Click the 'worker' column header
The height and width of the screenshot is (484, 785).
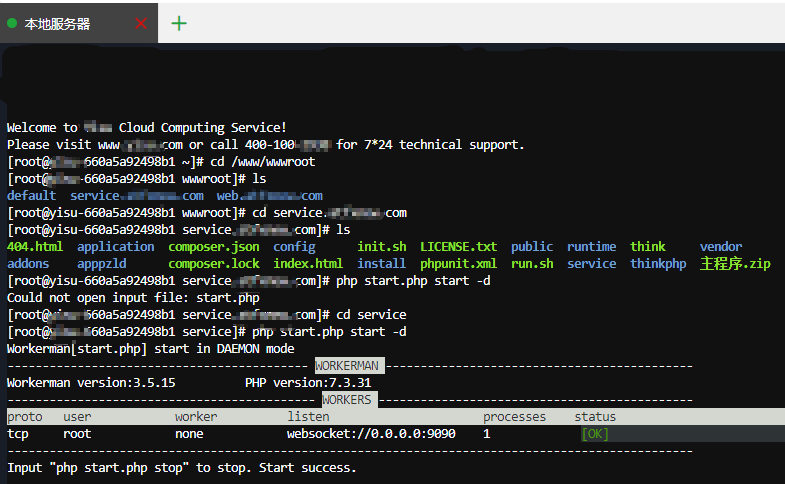196,417
